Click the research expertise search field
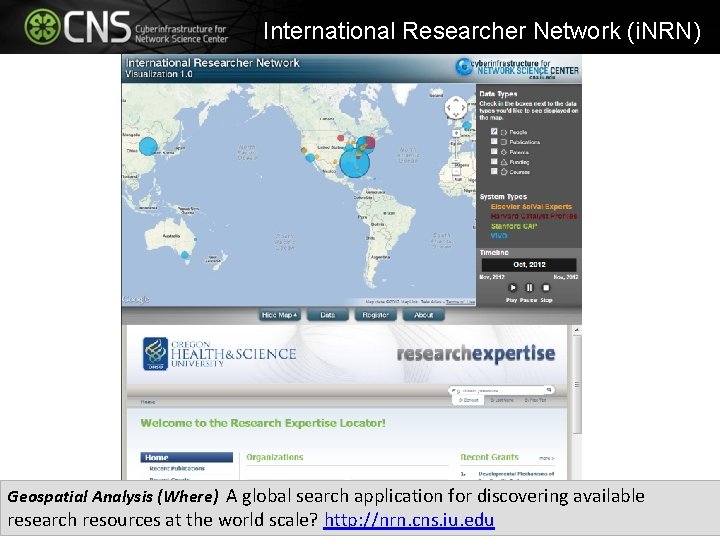 (501, 390)
